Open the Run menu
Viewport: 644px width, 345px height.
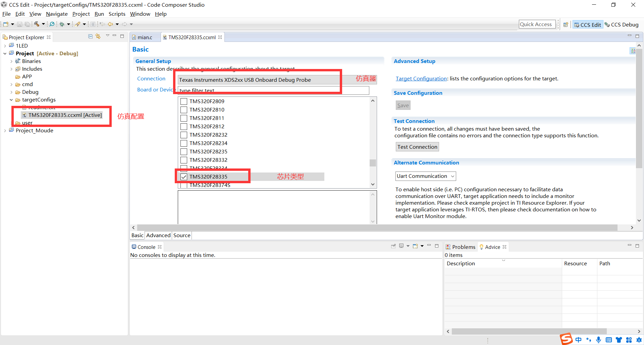(x=99, y=14)
